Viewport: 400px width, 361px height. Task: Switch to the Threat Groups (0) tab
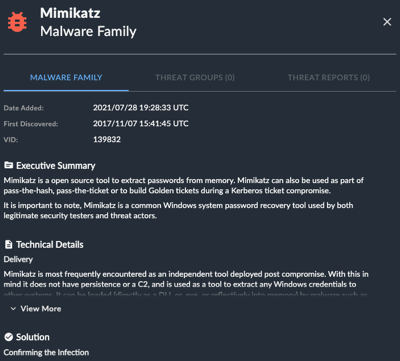click(195, 78)
